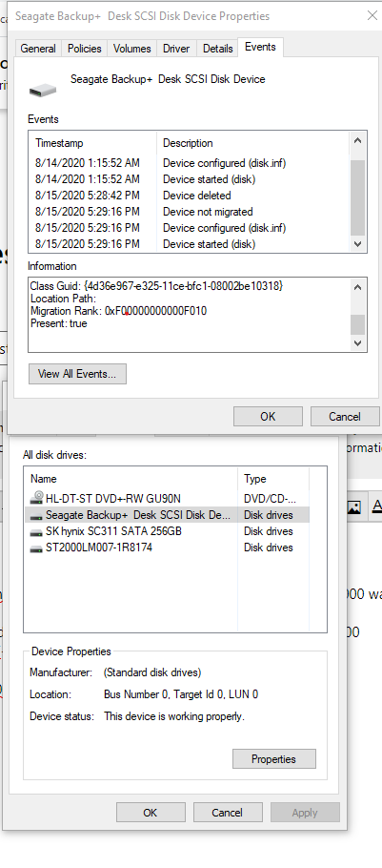
Task: Click the Present: true line
Action: 59,324
